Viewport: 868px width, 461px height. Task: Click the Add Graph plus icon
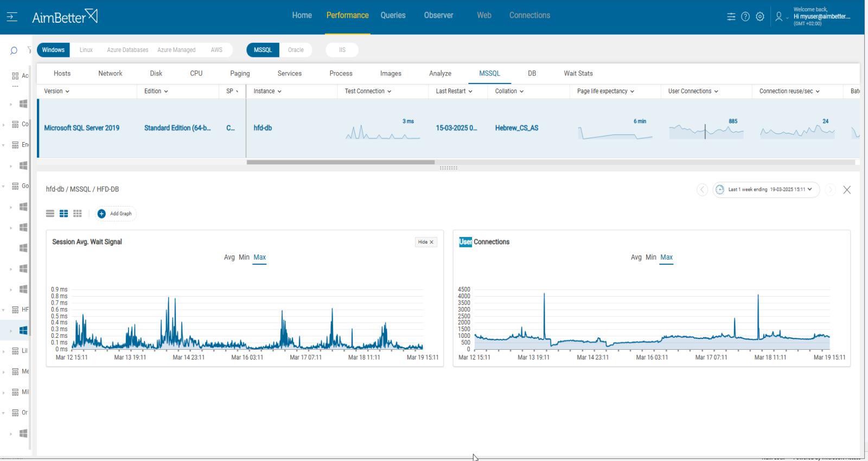coord(101,214)
